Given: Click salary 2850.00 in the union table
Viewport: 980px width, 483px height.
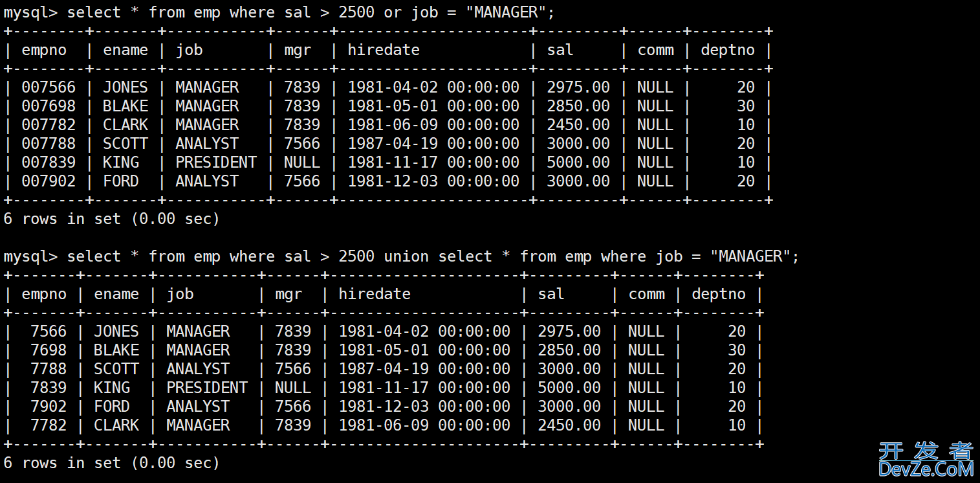Looking at the screenshot, I should coord(569,350).
